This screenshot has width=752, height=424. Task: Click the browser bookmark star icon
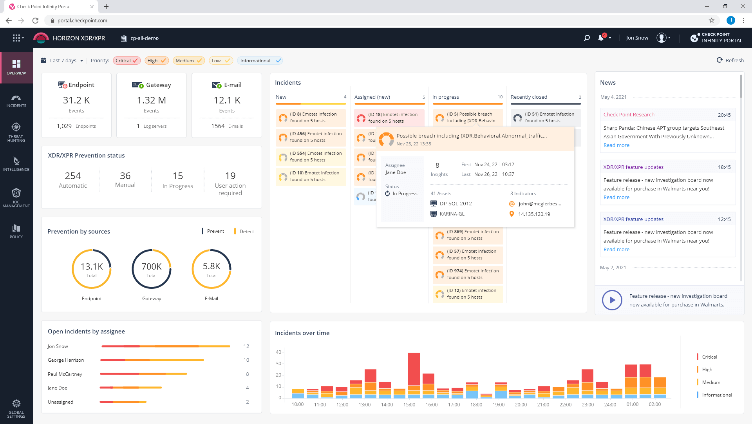point(712,20)
